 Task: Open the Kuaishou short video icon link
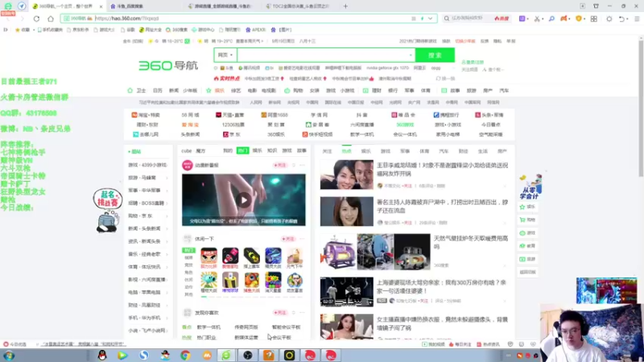305,134
